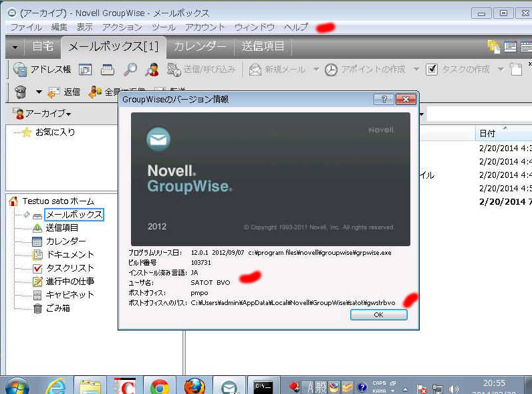Image resolution: width=532 pixels, height=394 pixels.
Task: Open the ファイル menu
Action: pos(26,27)
